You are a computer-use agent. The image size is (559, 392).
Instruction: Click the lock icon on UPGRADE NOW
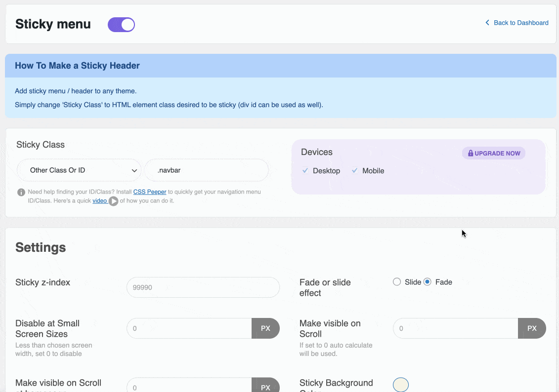tap(471, 153)
